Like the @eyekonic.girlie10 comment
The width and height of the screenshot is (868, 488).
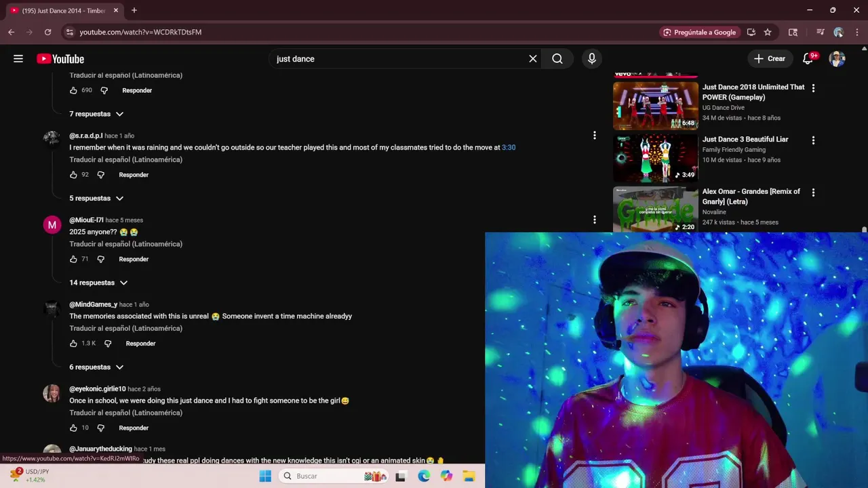[73, 428]
